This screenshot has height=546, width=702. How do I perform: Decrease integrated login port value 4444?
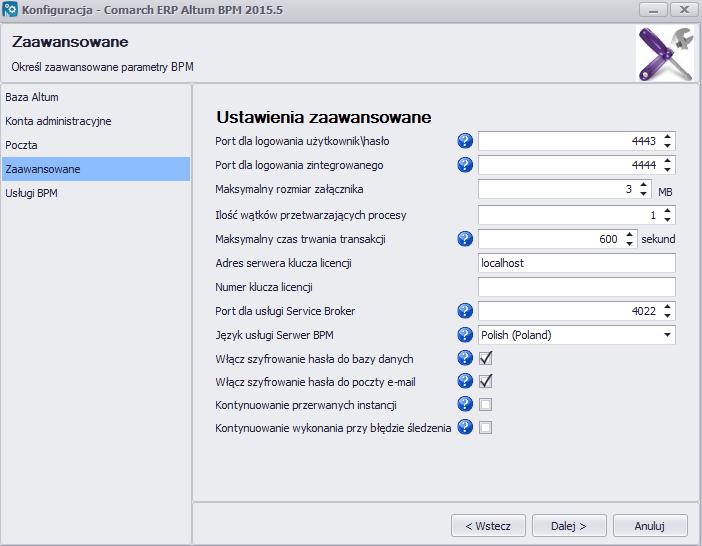point(667,170)
